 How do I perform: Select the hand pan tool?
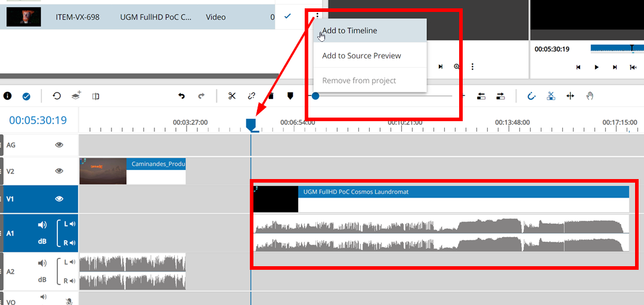590,95
